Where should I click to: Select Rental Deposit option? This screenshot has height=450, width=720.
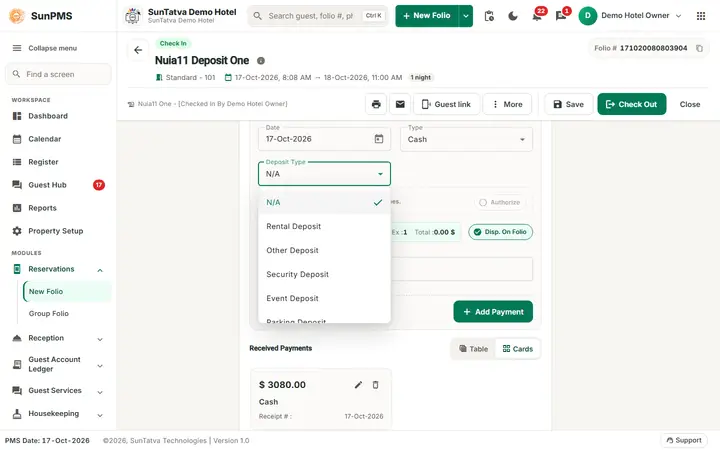pyautogui.click(x=324, y=226)
